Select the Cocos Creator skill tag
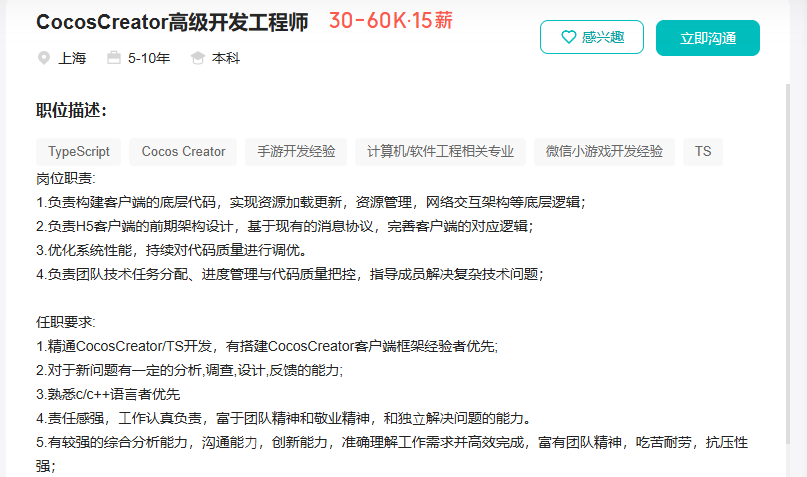807x477 pixels. pos(183,152)
